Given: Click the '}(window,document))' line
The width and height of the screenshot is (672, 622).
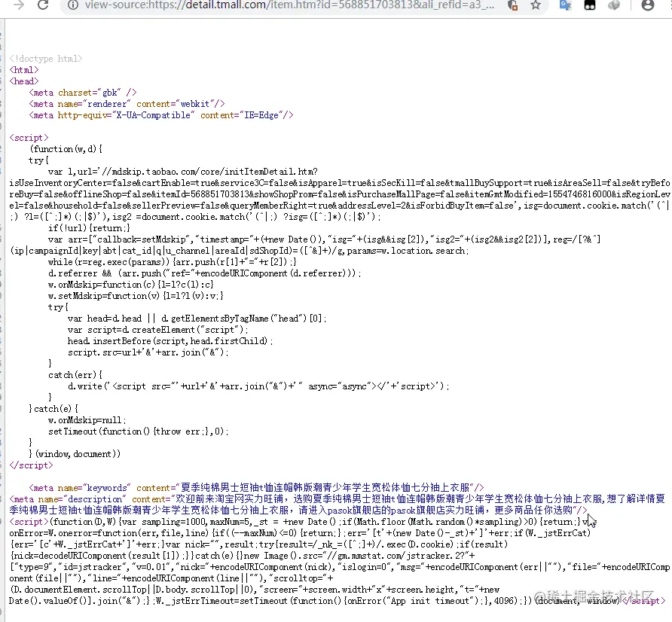Looking at the screenshot, I should tap(75, 453).
